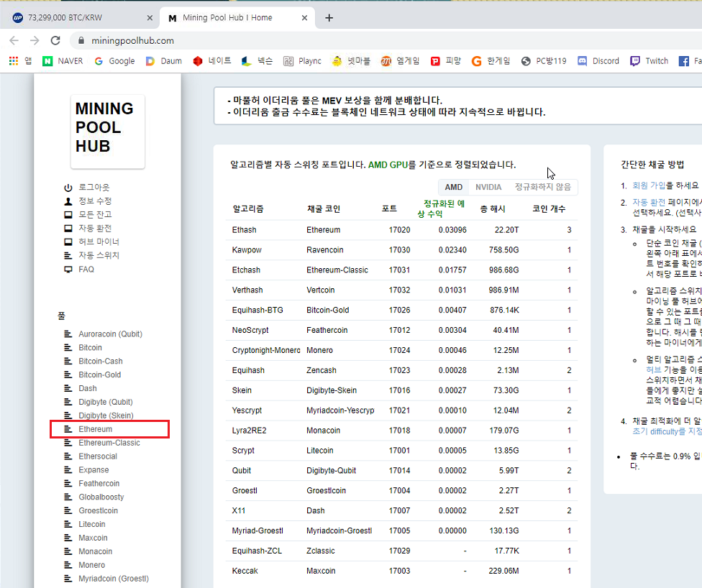Select the Myriadcoin (Groestl) pool
Screen dimensions: 702x588
coord(114,578)
